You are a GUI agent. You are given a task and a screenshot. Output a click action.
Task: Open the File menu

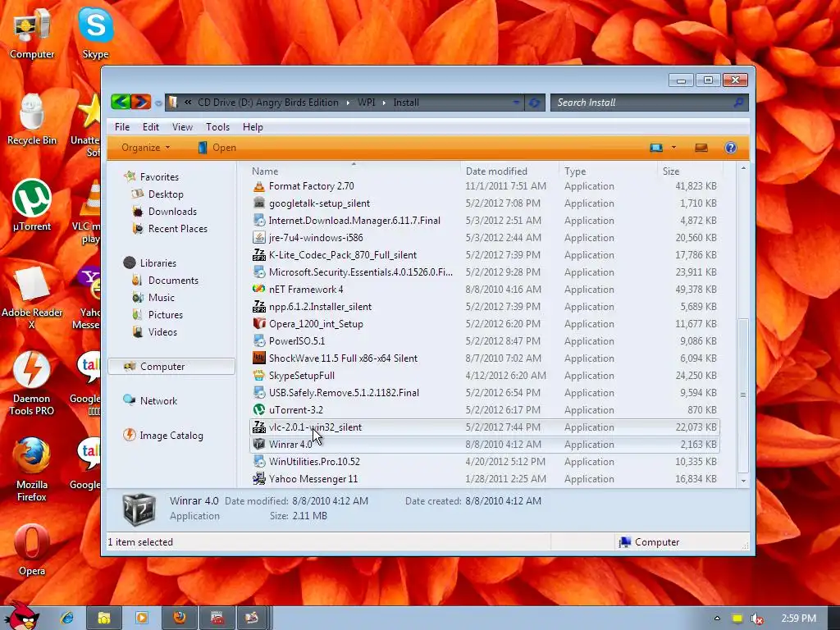[122, 127]
